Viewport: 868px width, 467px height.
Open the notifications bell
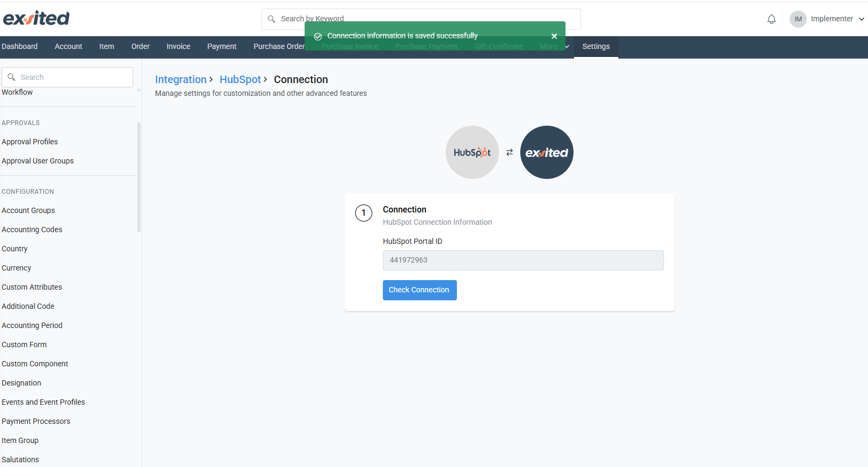[772, 19]
